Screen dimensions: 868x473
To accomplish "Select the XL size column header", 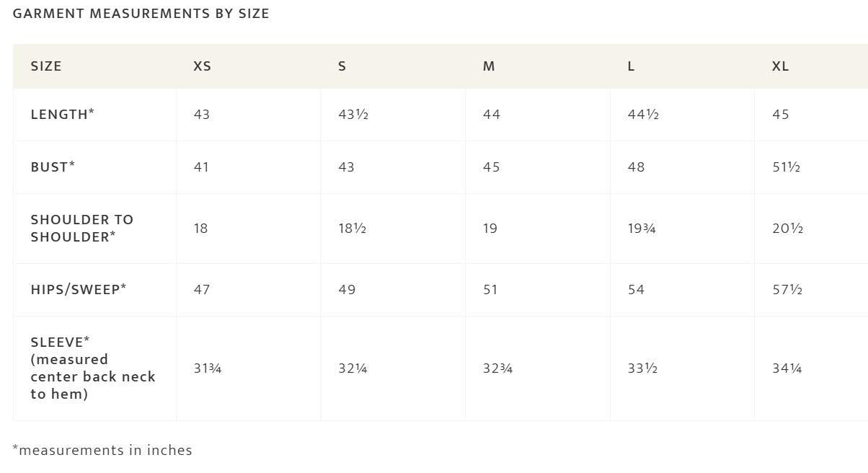I will click(x=781, y=66).
